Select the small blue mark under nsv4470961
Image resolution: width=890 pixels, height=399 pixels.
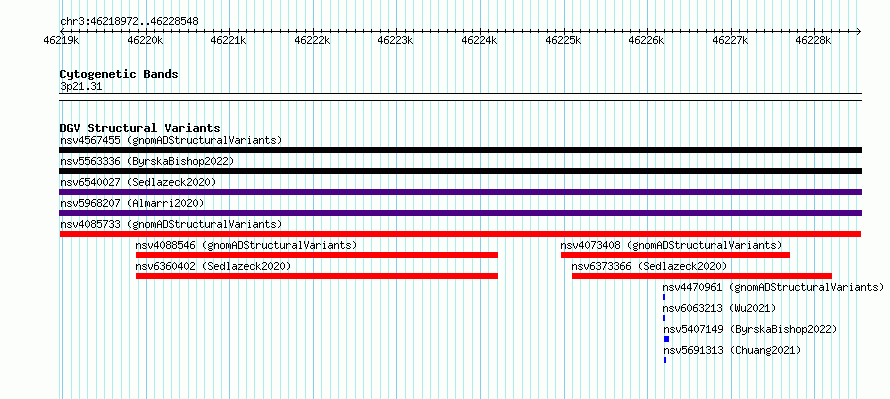664,297
